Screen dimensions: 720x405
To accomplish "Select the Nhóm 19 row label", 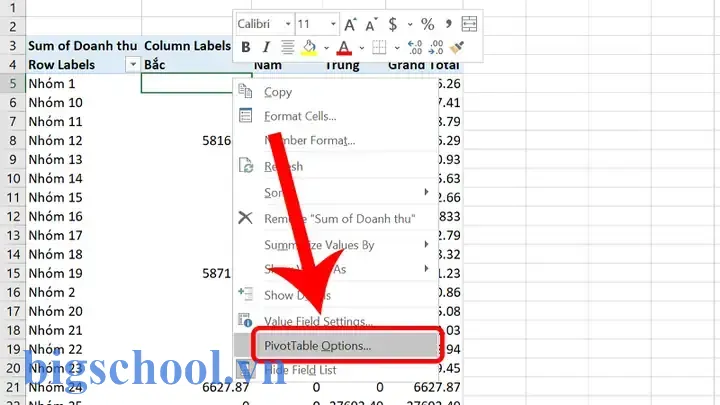I will pos(83,273).
